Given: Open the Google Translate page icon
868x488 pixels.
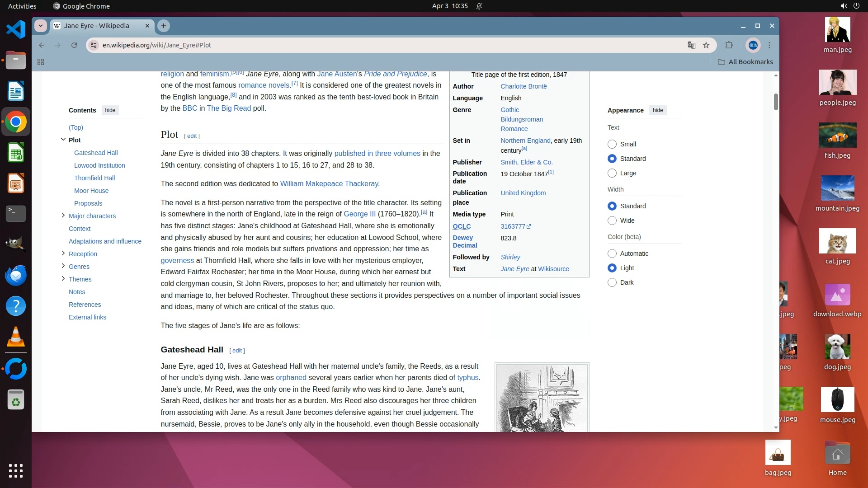Looking at the screenshot, I should click(x=691, y=45).
